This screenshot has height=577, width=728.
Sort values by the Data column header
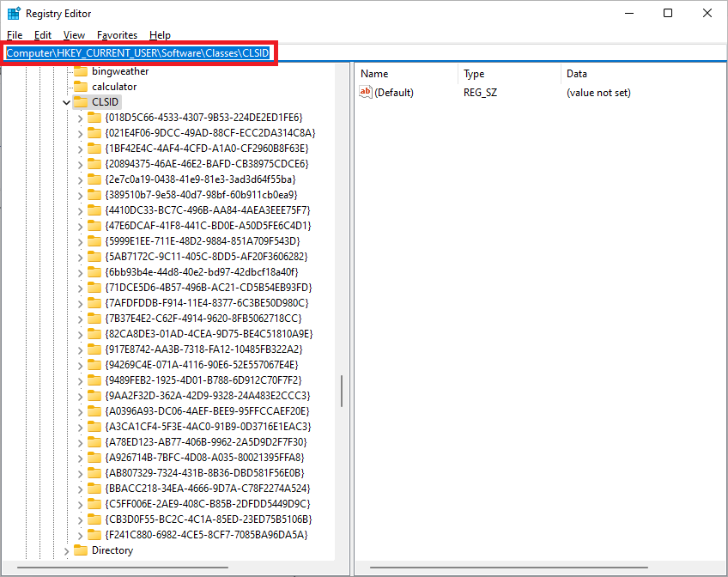[x=644, y=74]
